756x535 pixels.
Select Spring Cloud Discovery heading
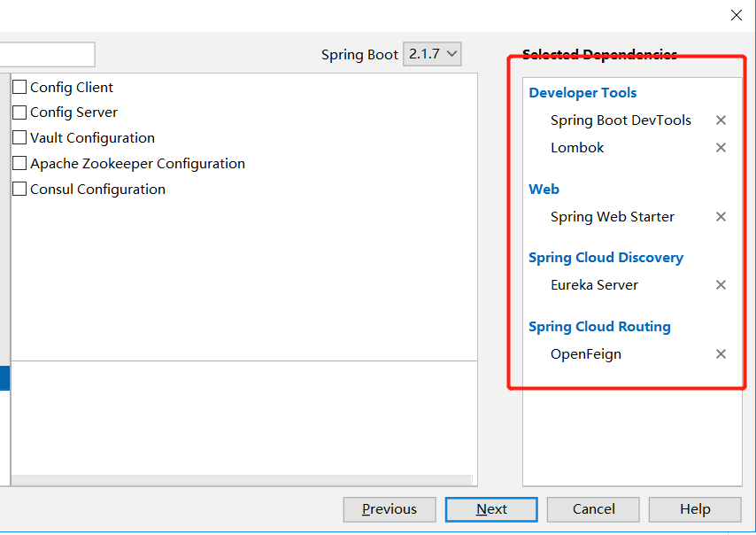point(606,258)
